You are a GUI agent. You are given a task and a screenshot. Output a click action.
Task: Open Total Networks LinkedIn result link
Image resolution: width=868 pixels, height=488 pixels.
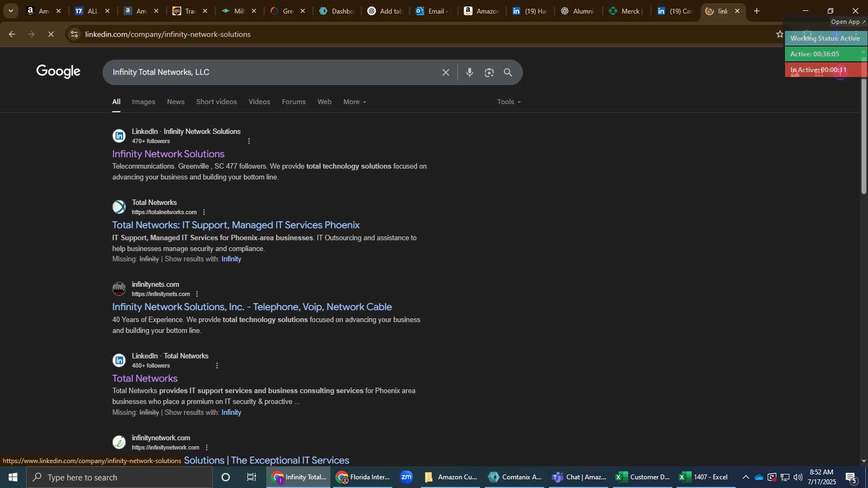point(145,378)
